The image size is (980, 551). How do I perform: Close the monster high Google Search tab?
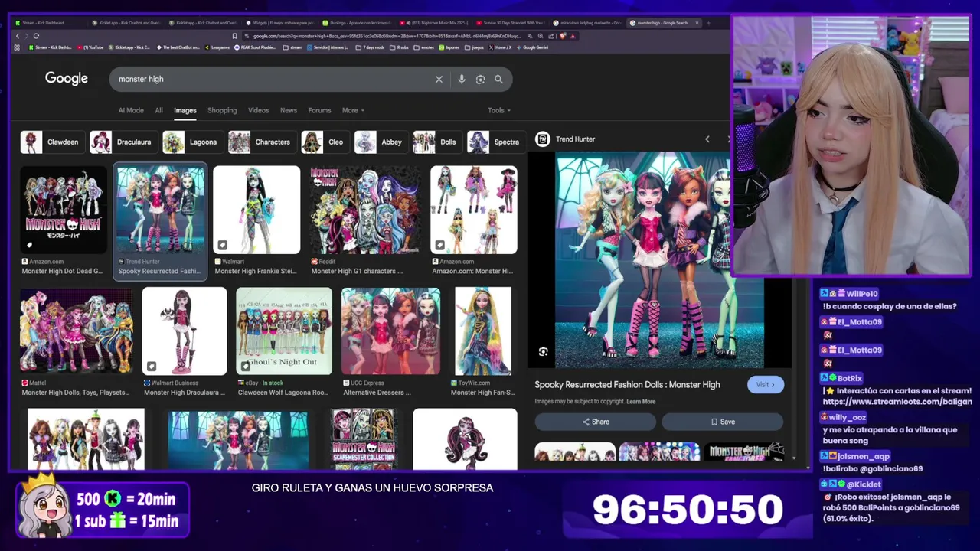tap(697, 23)
